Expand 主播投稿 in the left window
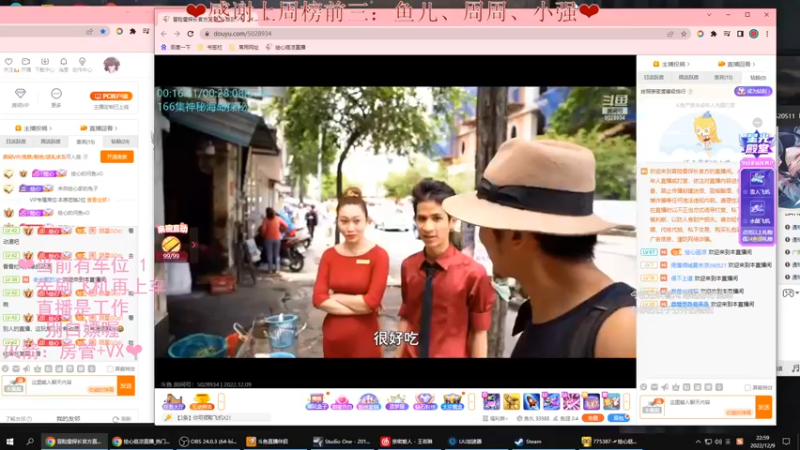This screenshot has height=450, width=800. pyautogui.click(x=34, y=128)
